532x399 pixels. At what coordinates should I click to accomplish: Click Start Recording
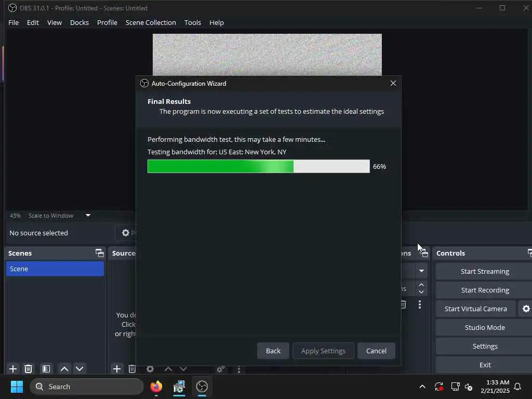(485, 290)
